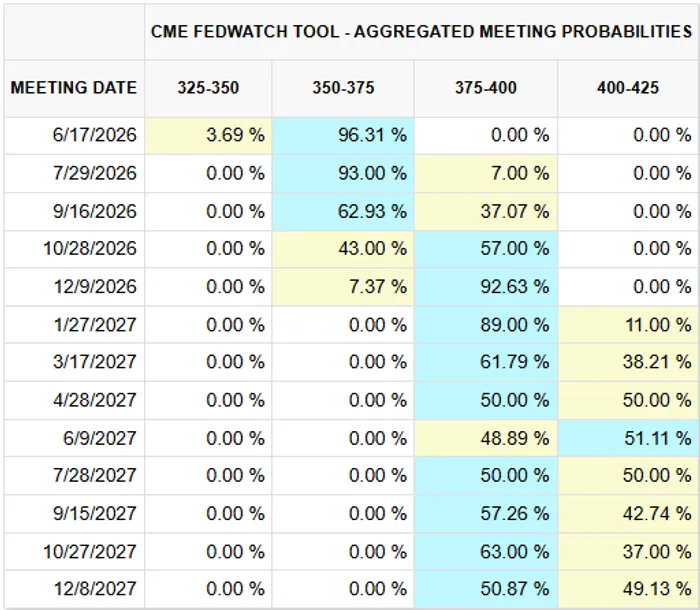Click 10/28/2026 row's 325-350 value 0.00 %
Image resolution: width=700 pixels, height=610 pixels.
tap(208, 249)
